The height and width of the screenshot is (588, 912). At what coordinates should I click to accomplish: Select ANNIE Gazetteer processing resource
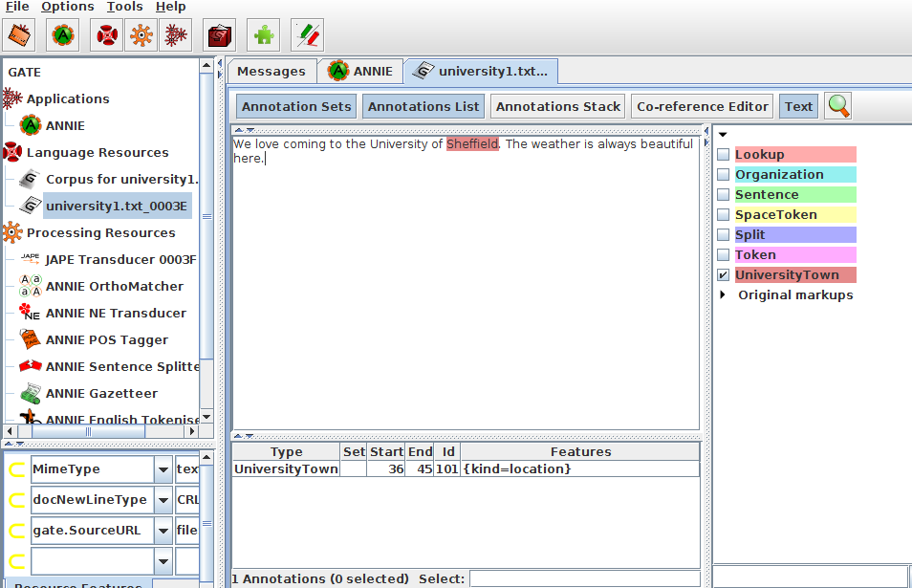101,393
